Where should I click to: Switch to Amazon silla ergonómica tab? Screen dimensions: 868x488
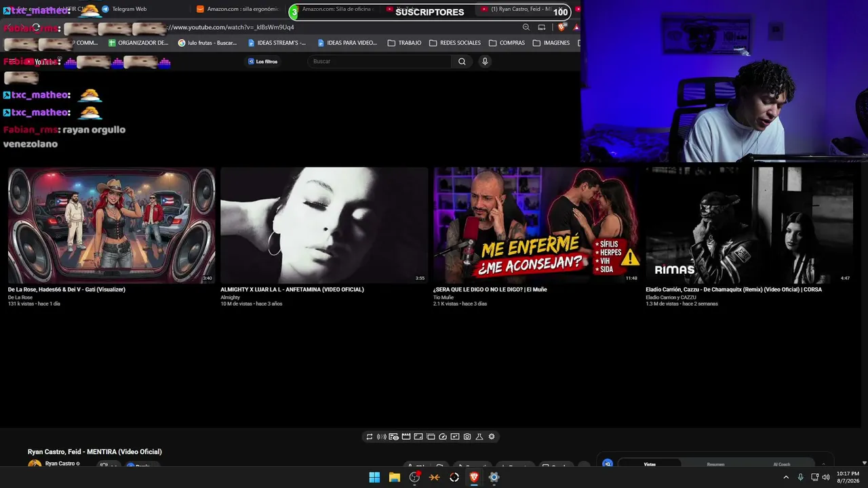pos(237,9)
